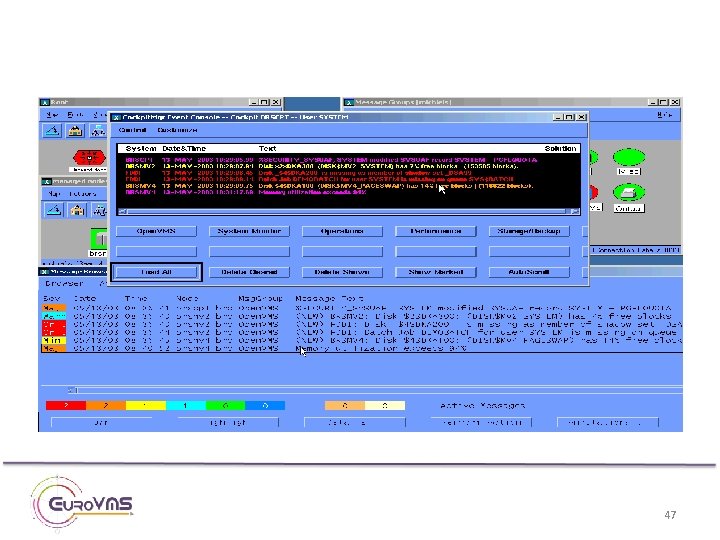Image resolution: width=720 pixels, height=540 pixels.
Task: Click the OpenVMS button
Action: 156,231
